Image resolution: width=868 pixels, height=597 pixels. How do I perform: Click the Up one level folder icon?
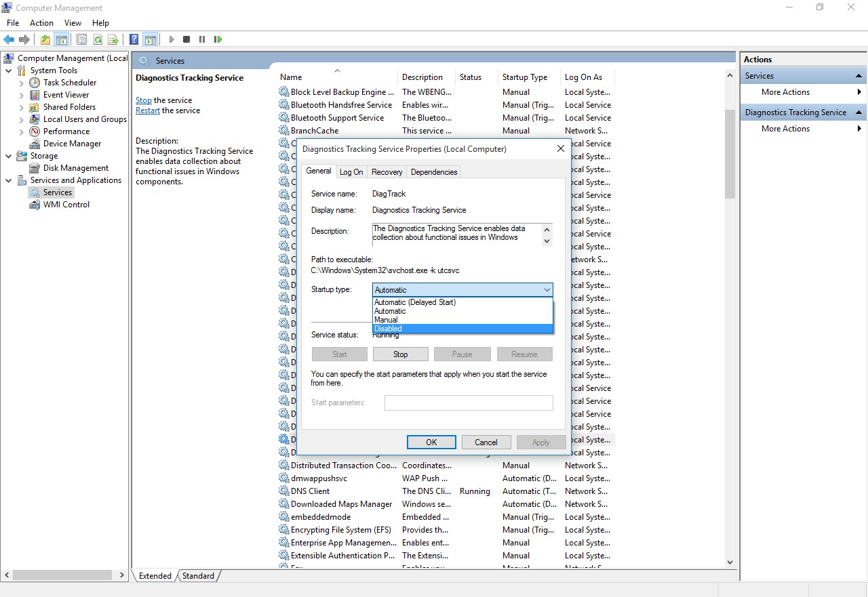tap(45, 39)
